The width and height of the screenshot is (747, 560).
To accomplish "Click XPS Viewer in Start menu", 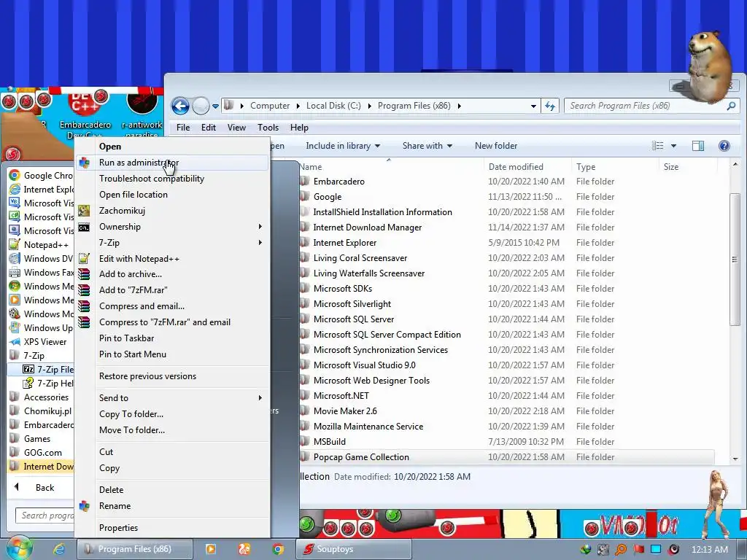I will click(39, 342).
